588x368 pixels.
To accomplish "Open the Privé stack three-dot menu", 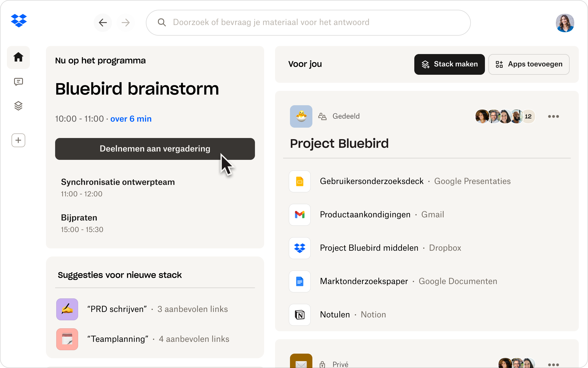I will (553, 365).
